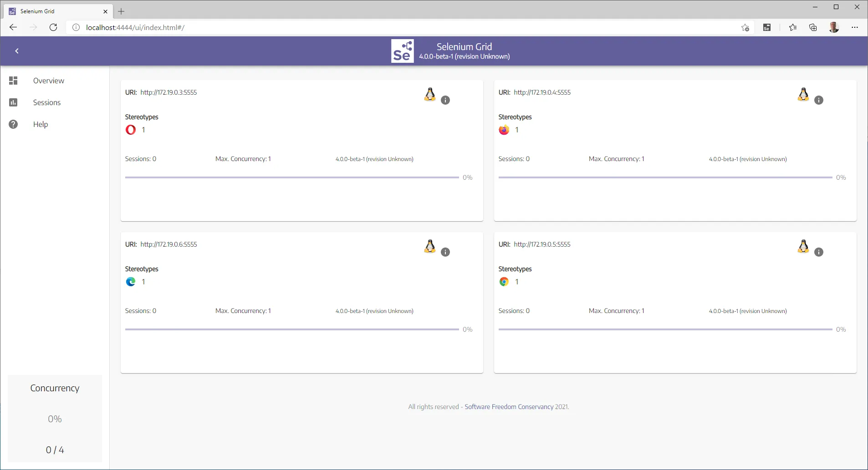Show info for node 172.19.0.6:5555
Viewport: 868px width, 470px height.
click(x=445, y=252)
